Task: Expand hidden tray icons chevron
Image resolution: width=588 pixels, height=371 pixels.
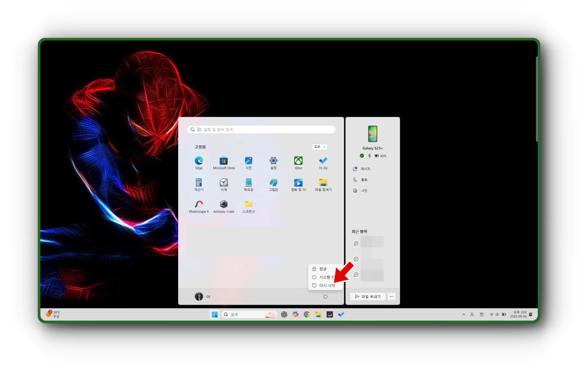Action: (463, 315)
